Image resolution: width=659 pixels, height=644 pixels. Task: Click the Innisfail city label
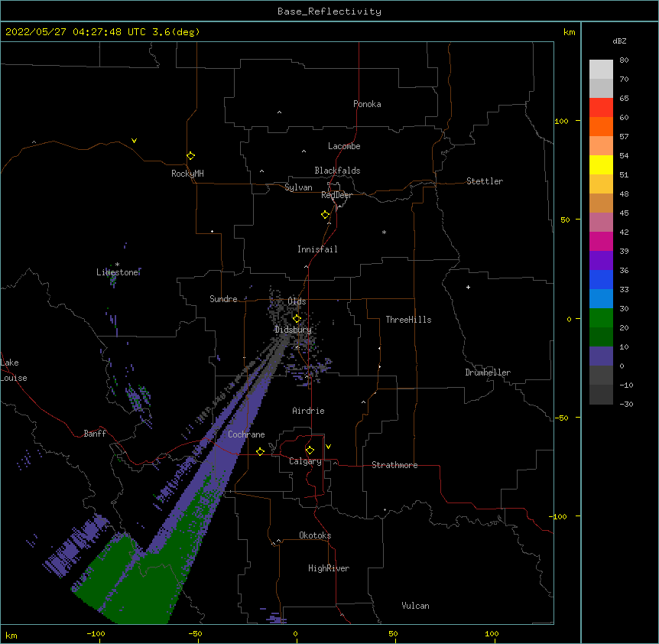[x=317, y=249]
